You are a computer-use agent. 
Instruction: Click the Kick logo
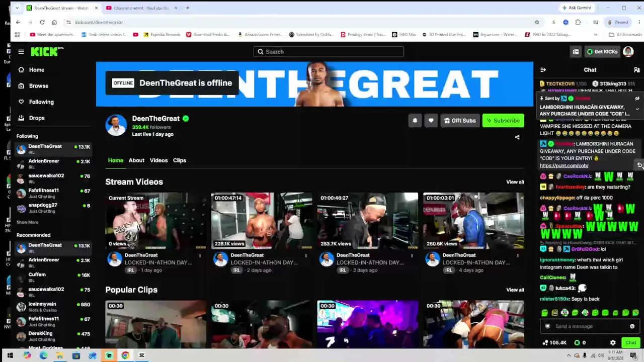click(47, 51)
